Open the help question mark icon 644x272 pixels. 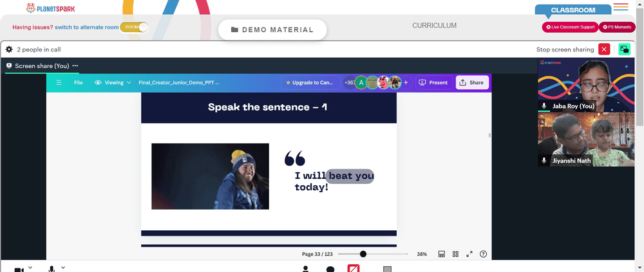click(484, 254)
